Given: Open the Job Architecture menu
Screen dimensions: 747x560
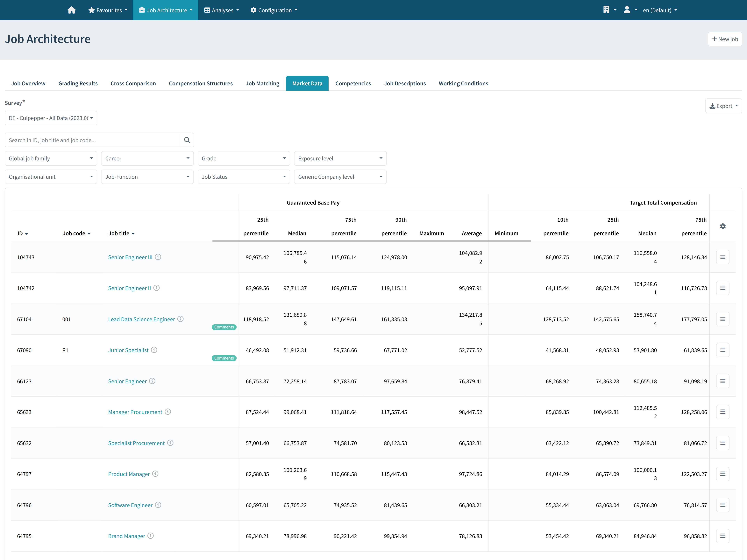Looking at the screenshot, I should (166, 10).
